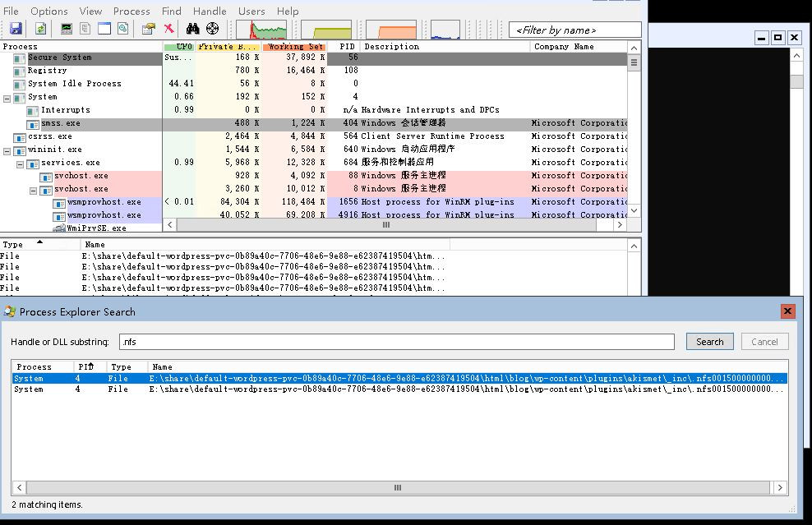Image resolution: width=812 pixels, height=525 pixels.
Task: Toggle the process tree toolbar icon
Action: click(x=85, y=29)
